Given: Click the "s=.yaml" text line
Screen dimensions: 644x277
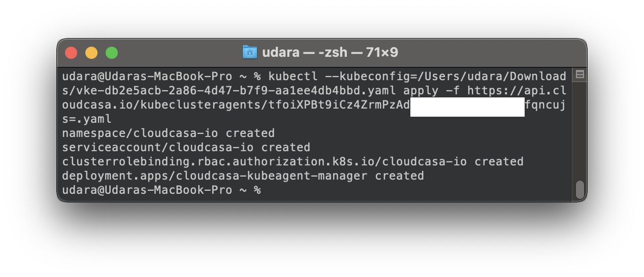Looking at the screenshot, I should coord(87,119).
